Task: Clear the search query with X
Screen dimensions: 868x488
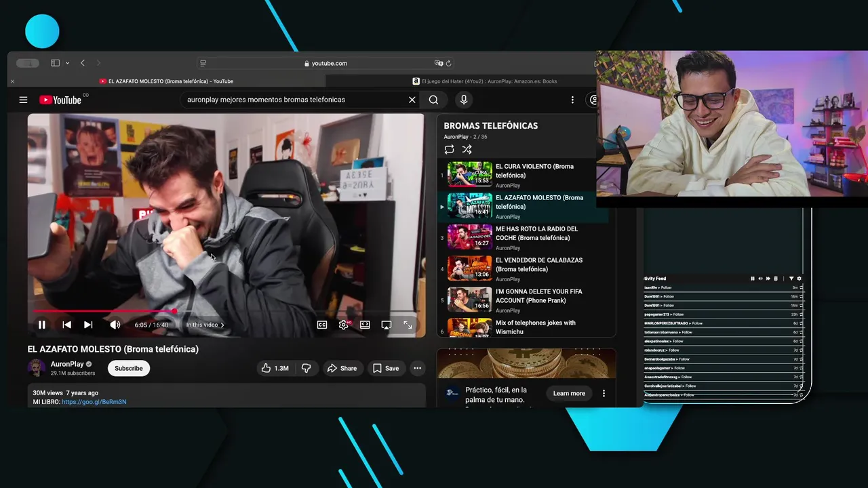Action: 412,100
